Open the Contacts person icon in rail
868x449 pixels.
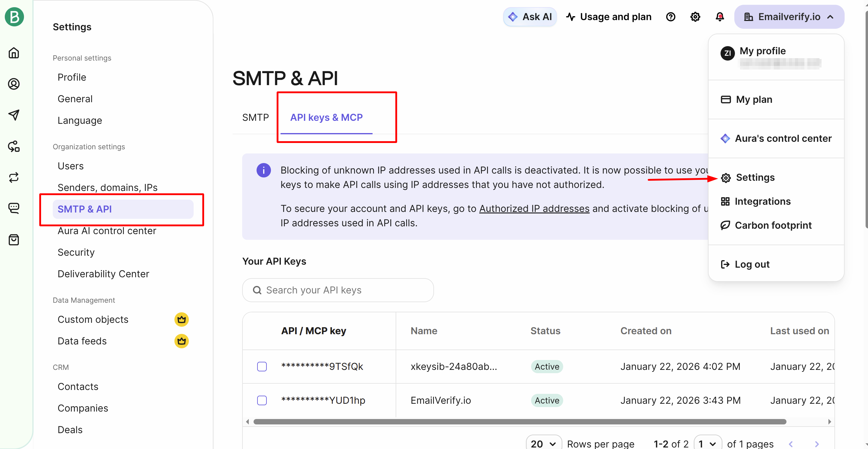[14, 84]
